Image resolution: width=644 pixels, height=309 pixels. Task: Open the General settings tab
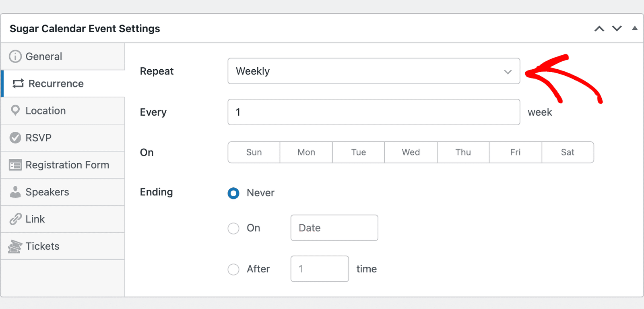63,56
